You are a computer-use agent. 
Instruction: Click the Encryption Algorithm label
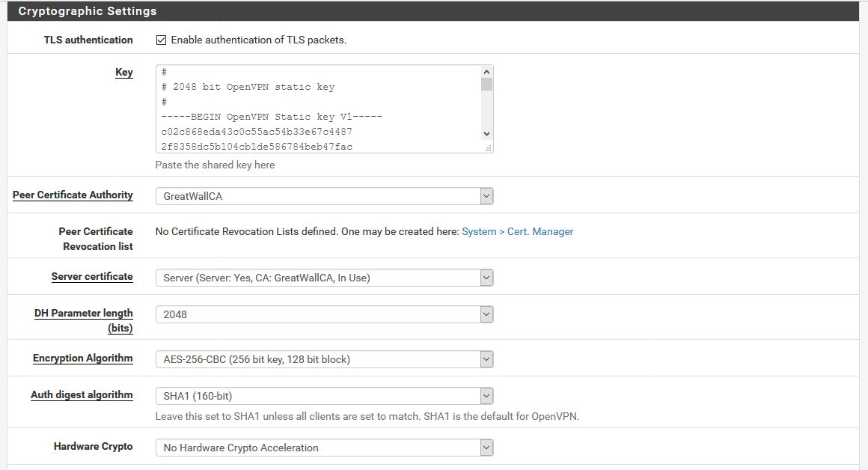82,358
